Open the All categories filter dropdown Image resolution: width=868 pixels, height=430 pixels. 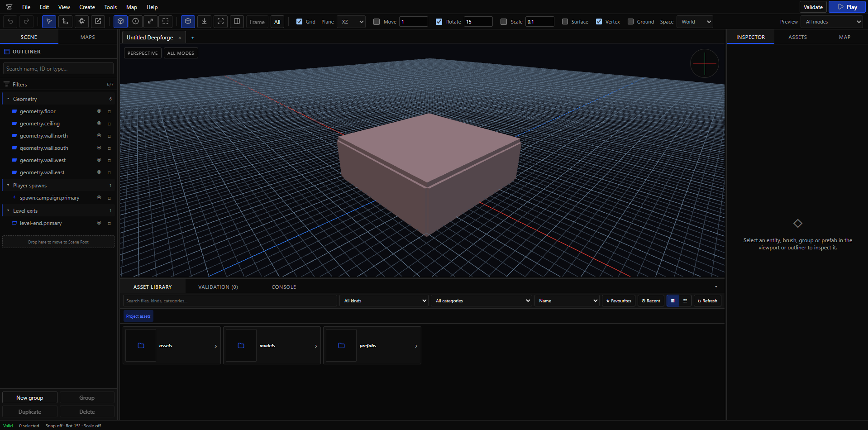click(482, 301)
